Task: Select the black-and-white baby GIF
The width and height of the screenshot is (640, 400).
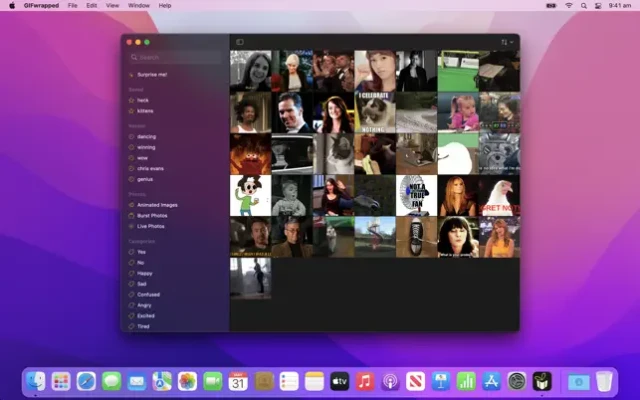Action: 292,196
